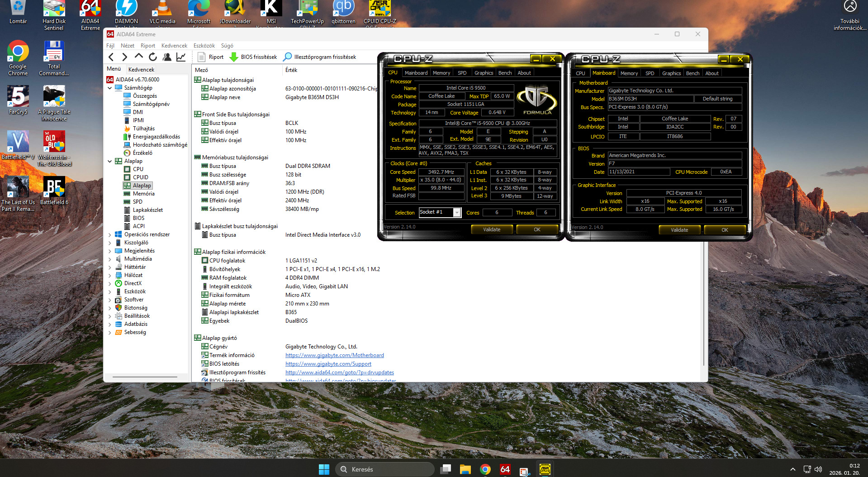This screenshot has width=868, height=477.
Task: Collapse the Számítógép tree node
Action: click(110, 88)
